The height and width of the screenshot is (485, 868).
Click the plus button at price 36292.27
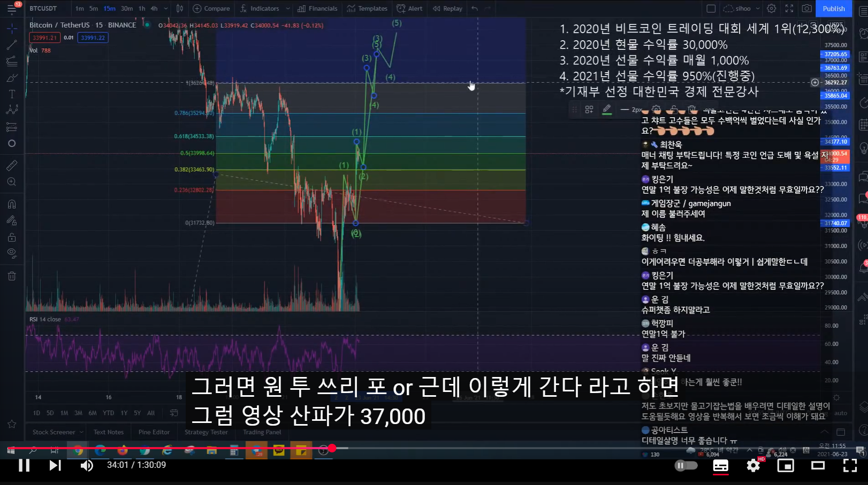tap(814, 82)
